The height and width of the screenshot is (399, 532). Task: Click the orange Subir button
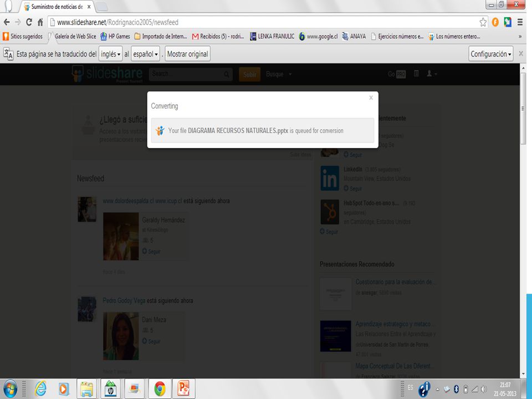[x=250, y=74]
